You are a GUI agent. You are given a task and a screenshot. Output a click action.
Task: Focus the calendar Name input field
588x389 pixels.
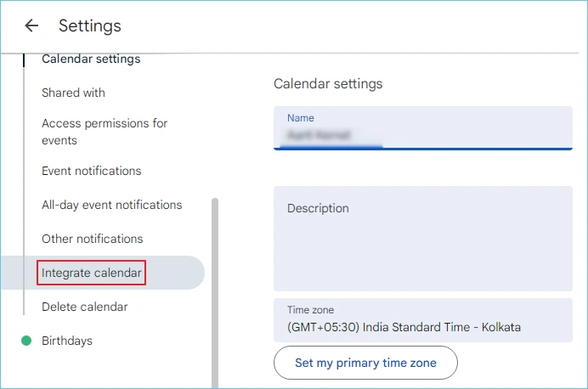click(422, 134)
